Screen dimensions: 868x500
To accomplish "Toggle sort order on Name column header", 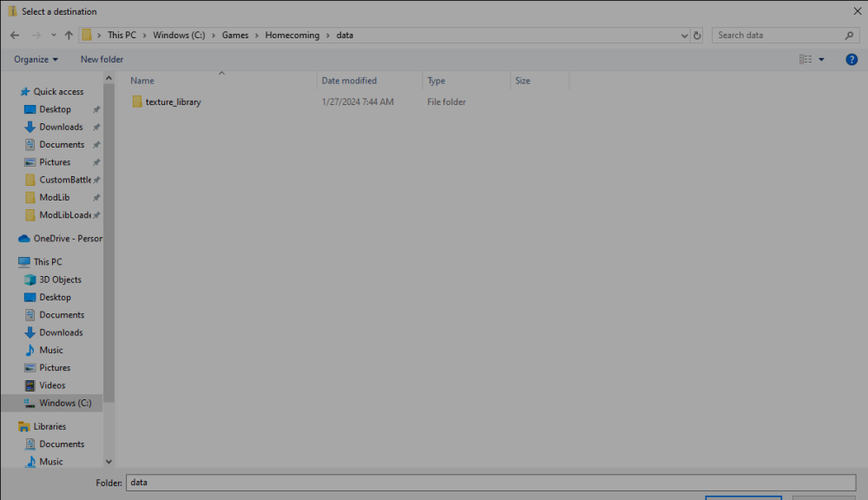I will (141, 80).
